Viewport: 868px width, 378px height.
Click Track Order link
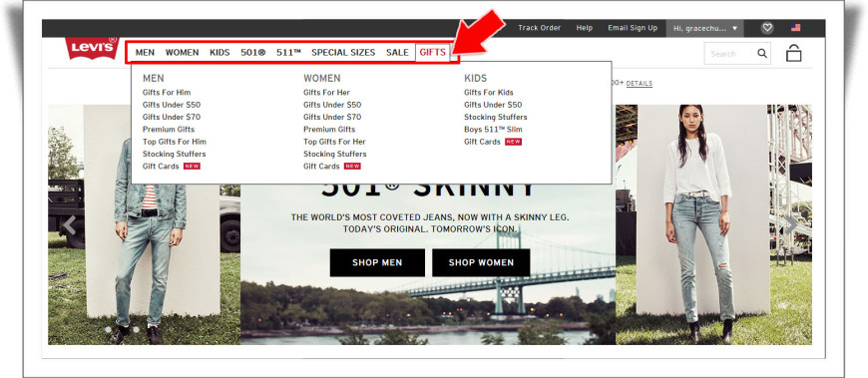[539, 28]
